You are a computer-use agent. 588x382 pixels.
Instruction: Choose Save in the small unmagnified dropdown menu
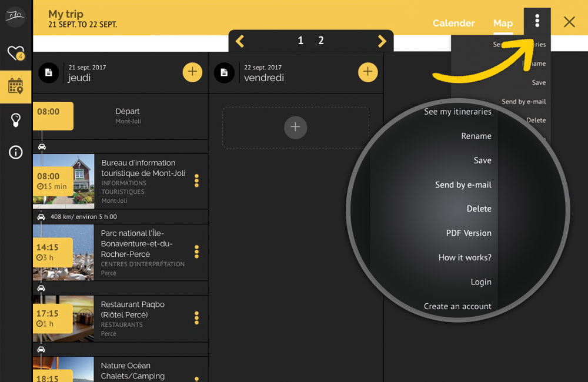539,82
